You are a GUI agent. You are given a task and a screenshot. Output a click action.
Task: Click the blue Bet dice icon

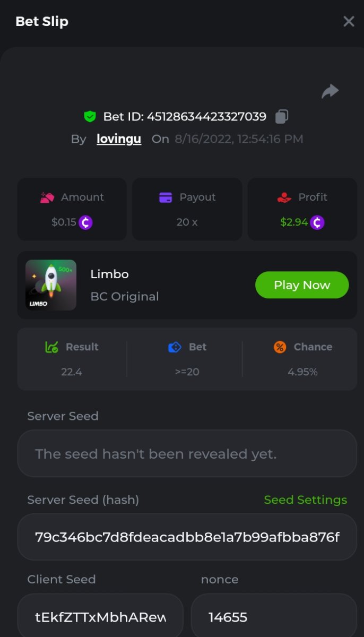click(x=175, y=347)
